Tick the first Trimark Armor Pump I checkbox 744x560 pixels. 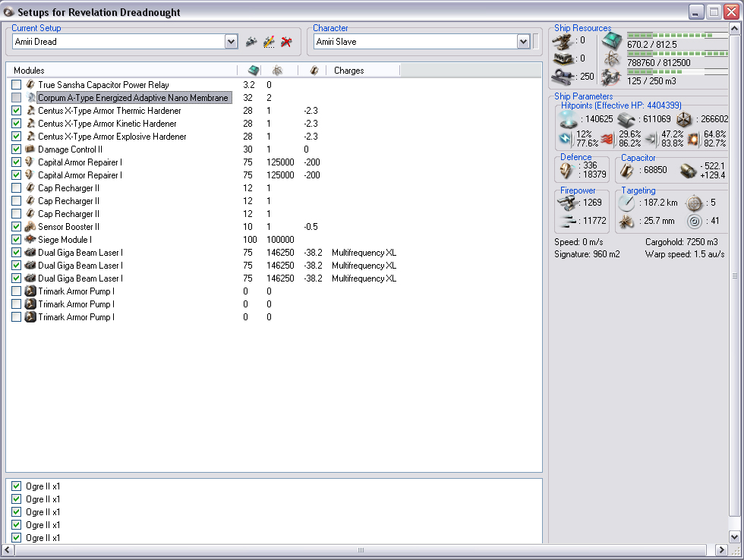[17, 291]
